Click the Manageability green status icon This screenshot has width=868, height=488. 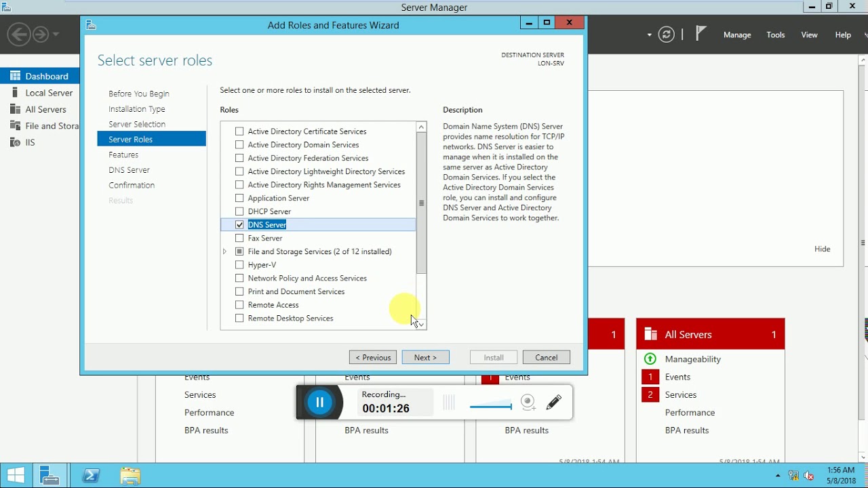click(650, 359)
